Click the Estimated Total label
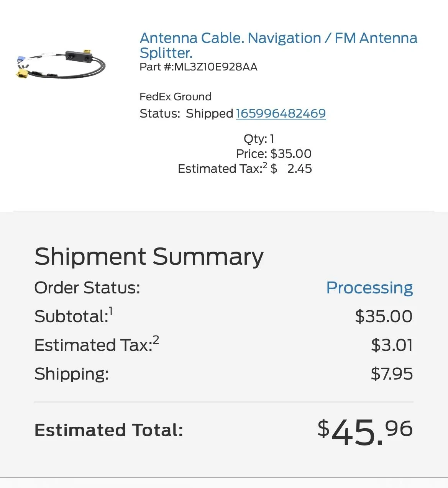 (x=108, y=430)
